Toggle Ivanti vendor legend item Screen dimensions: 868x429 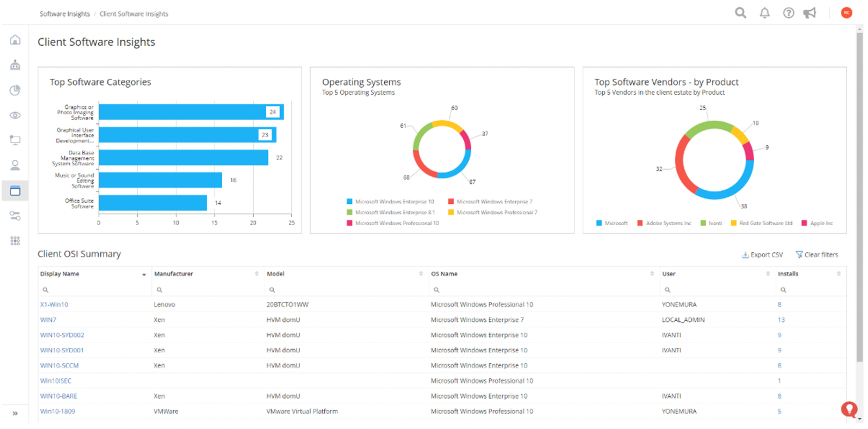point(711,223)
